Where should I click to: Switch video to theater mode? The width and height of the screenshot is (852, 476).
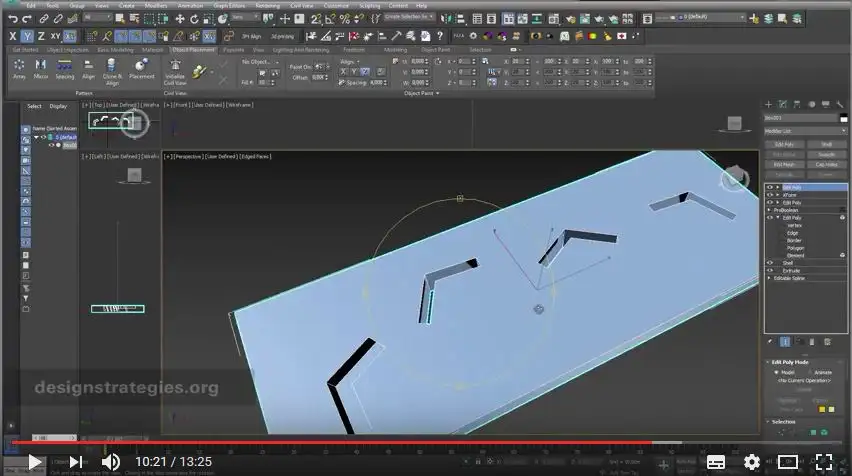[787, 462]
